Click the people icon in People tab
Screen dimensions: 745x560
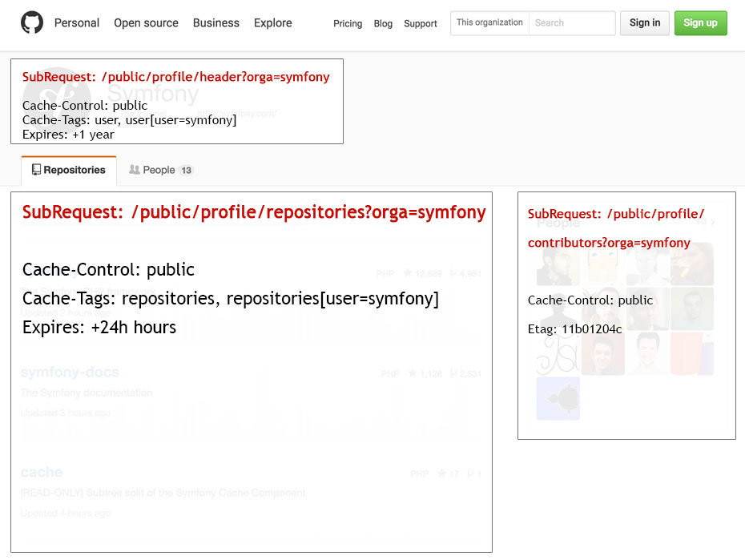pyautogui.click(x=135, y=170)
